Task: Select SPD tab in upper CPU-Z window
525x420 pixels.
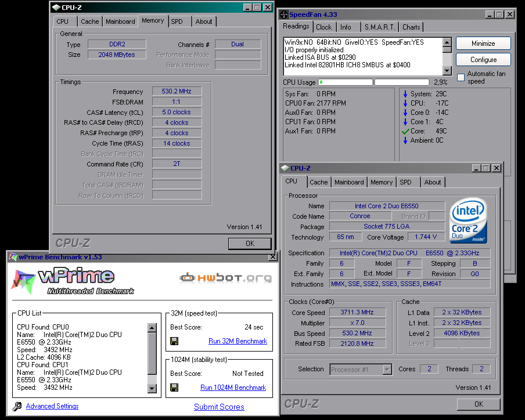Action: 177,21
